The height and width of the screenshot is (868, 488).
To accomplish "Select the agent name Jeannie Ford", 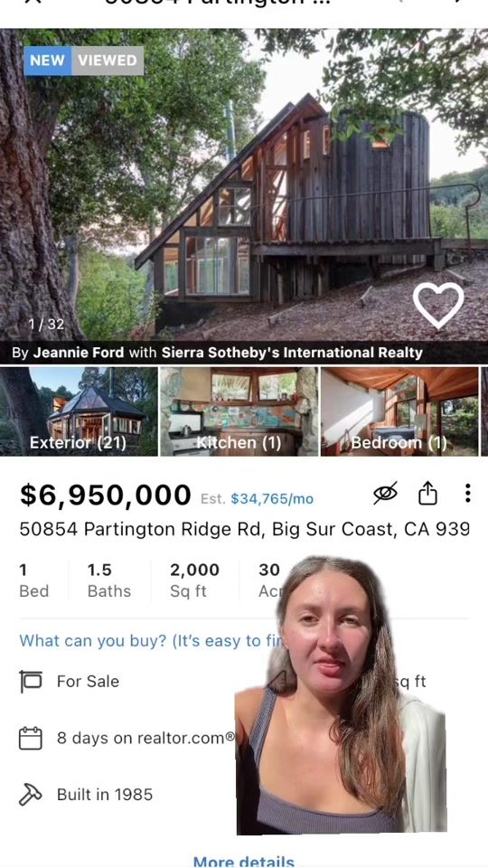I will point(79,353).
